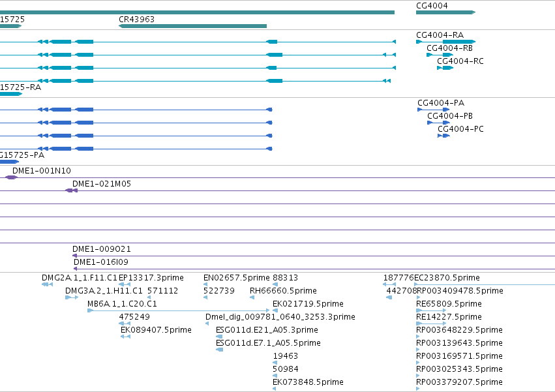Select the RP003409478.5prime feature
The image size is (555, 392).
[418, 297]
